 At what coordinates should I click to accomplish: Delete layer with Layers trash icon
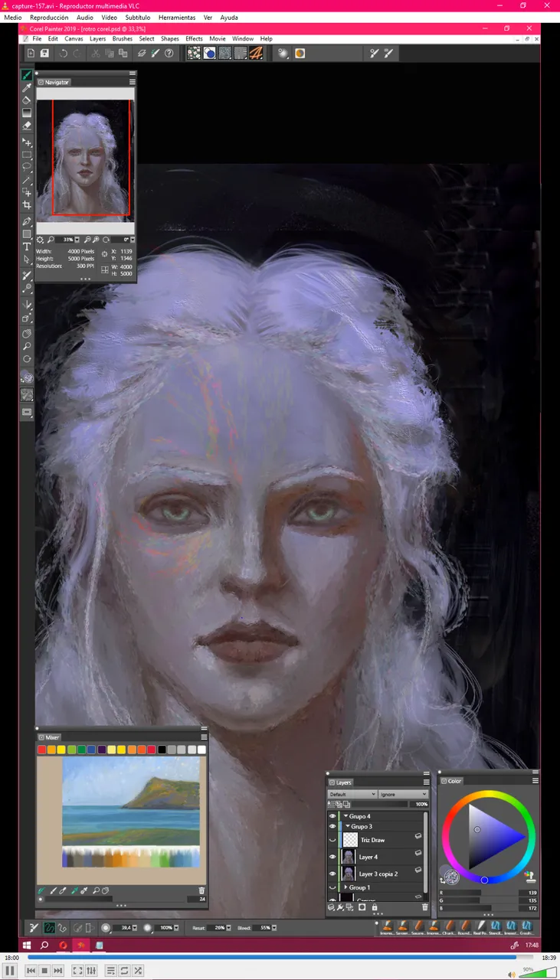pyautogui.click(x=425, y=907)
